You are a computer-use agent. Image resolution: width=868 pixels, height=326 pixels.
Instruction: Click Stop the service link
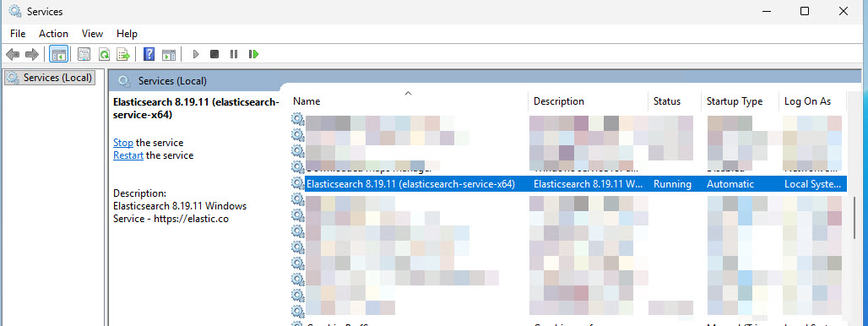tap(123, 143)
